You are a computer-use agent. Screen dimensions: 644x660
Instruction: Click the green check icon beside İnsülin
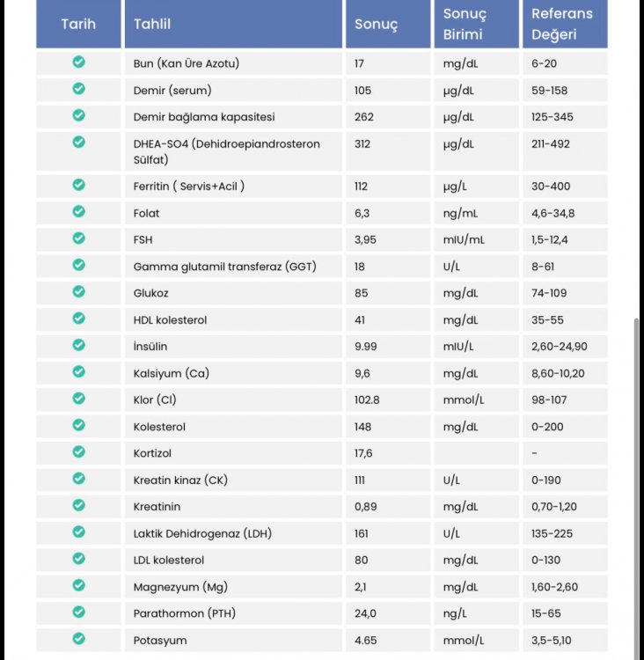click(78, 345)
